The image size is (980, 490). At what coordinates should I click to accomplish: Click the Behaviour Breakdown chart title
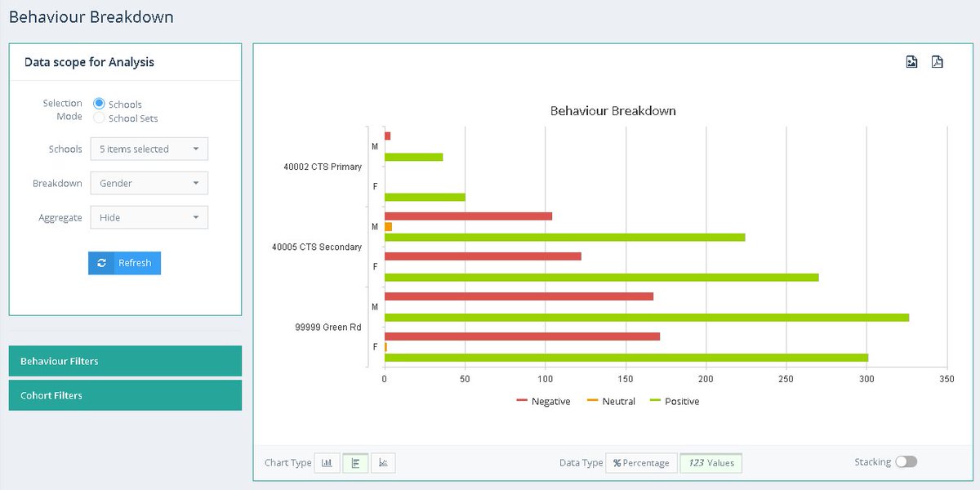click(x=612, y=110)
